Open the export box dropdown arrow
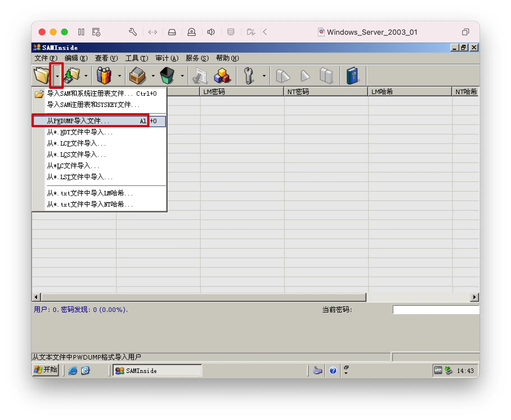Viewport: 511px width, 420px height. (153, 76)
